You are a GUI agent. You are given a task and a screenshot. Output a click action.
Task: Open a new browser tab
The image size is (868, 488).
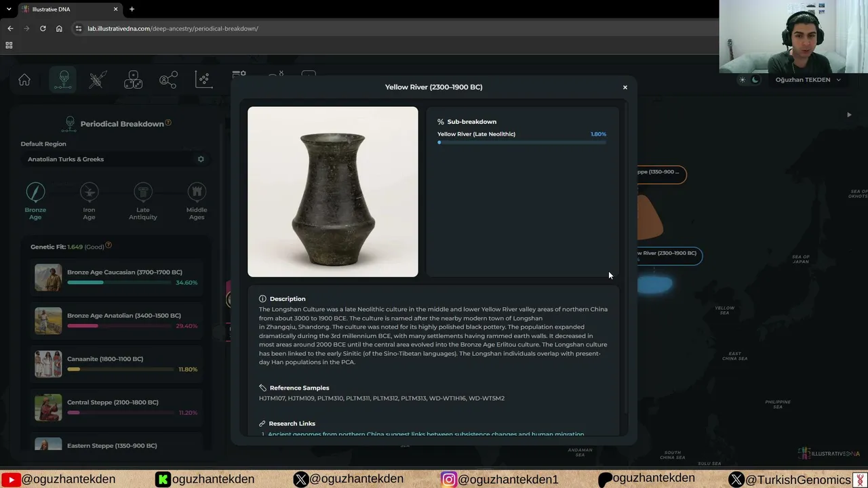point(132,9)
